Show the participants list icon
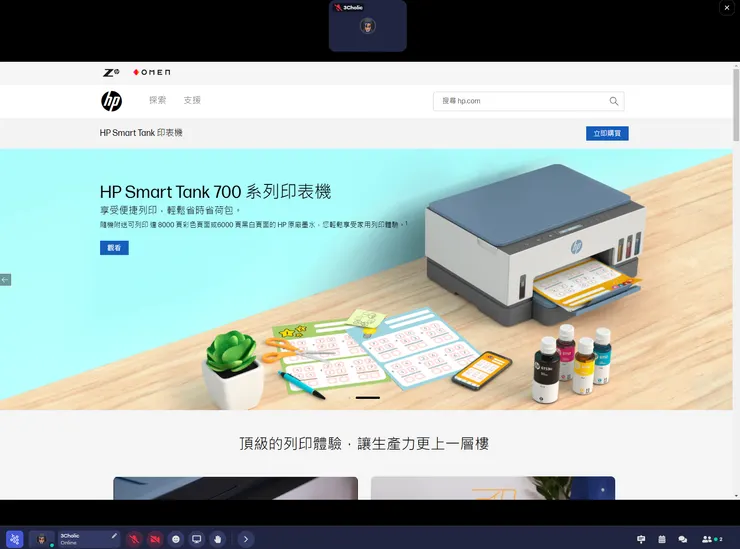740x549 pixels. (x=712, y=539)
